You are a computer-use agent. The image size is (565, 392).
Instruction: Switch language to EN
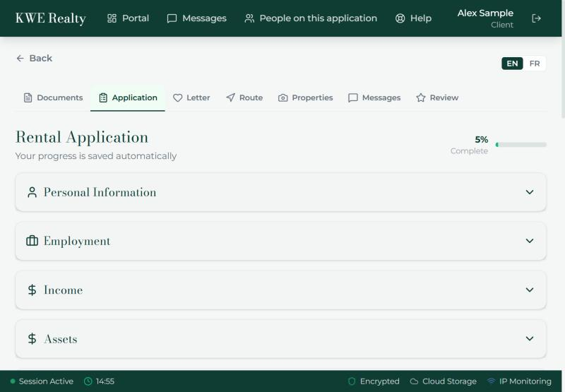tap(512, 64)
